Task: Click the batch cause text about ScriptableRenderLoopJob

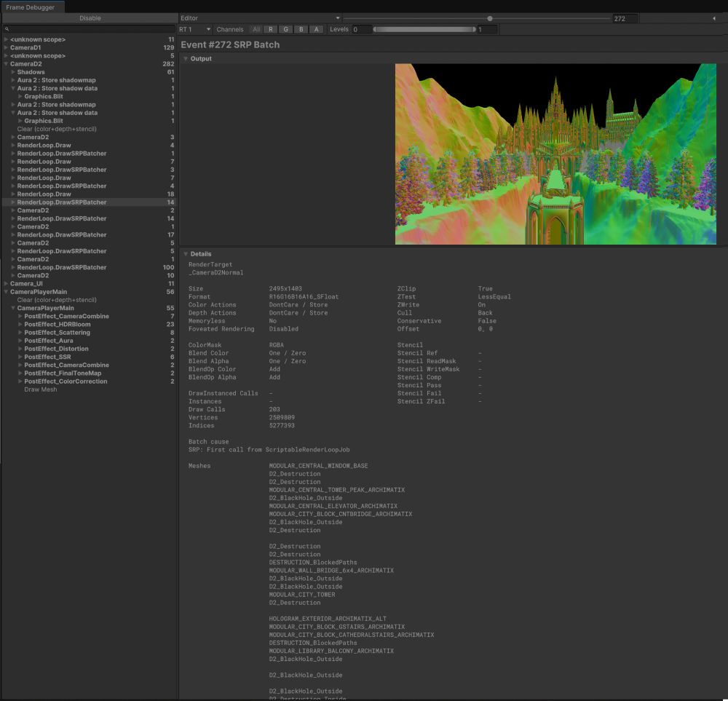Action: click(269, 450)
